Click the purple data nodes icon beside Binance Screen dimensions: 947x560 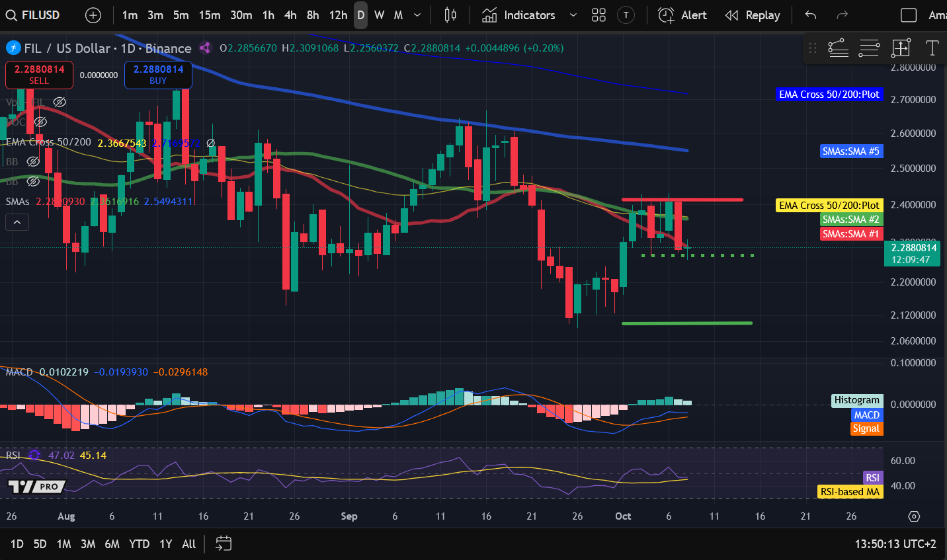205,48
